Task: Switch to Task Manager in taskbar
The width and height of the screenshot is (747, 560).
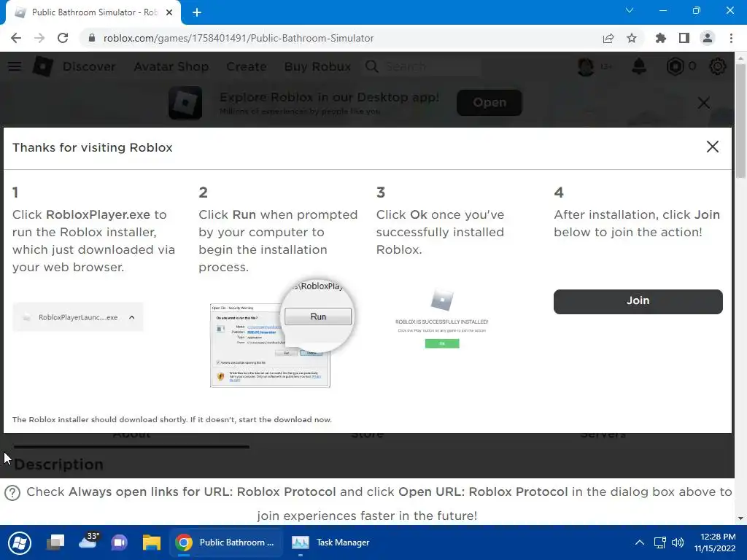Action: coord(331,542)
